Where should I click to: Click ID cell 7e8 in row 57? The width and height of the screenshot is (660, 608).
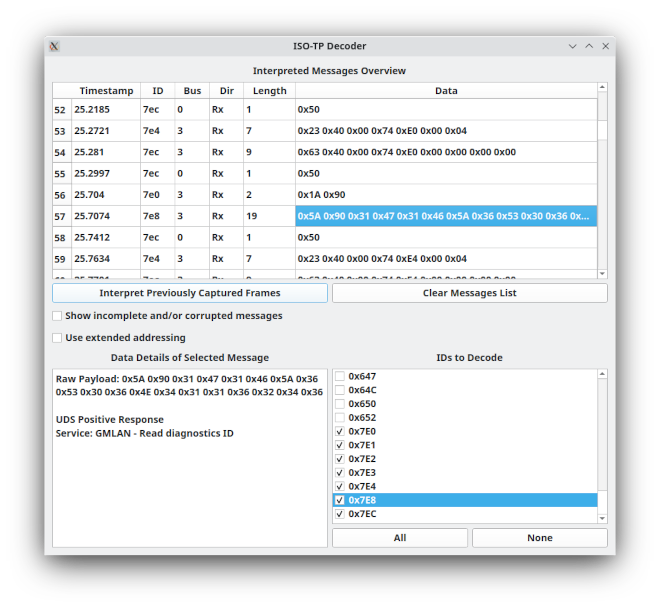[x=158, y=216]
